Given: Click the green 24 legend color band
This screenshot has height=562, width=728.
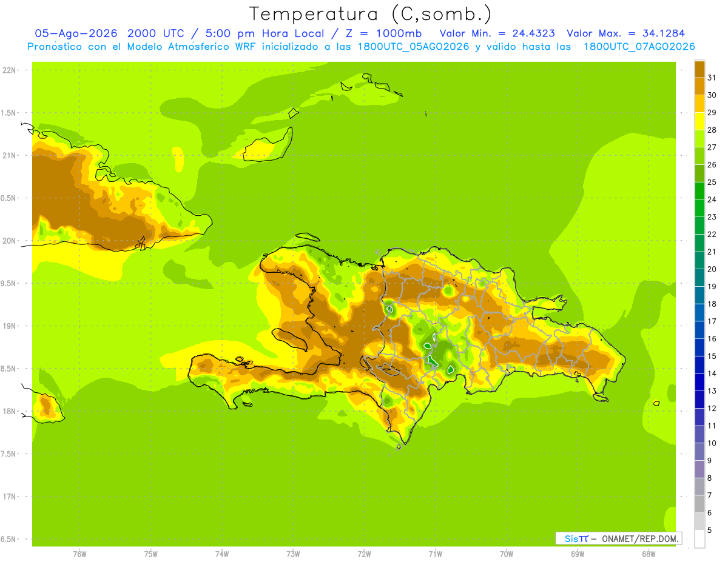Looking at the screenshot, I should point(699,191).
